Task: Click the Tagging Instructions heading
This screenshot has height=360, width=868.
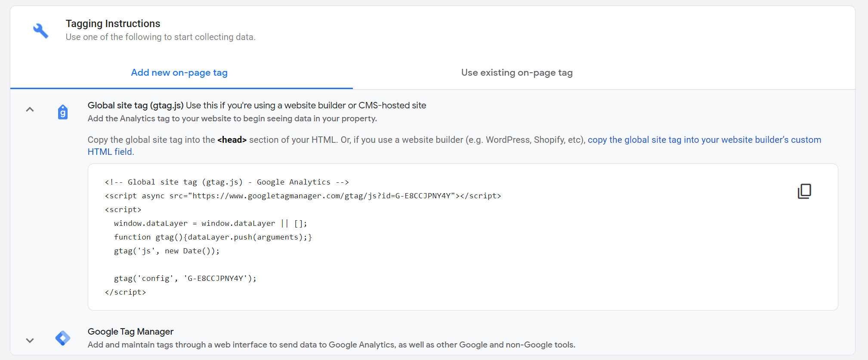Action: point(113,24)
